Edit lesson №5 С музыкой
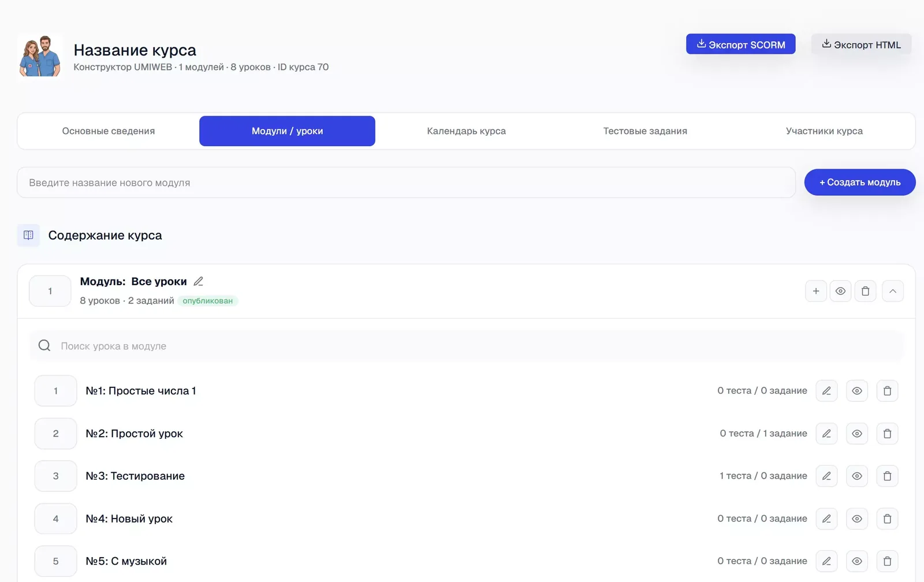 (x=826, y=561)
